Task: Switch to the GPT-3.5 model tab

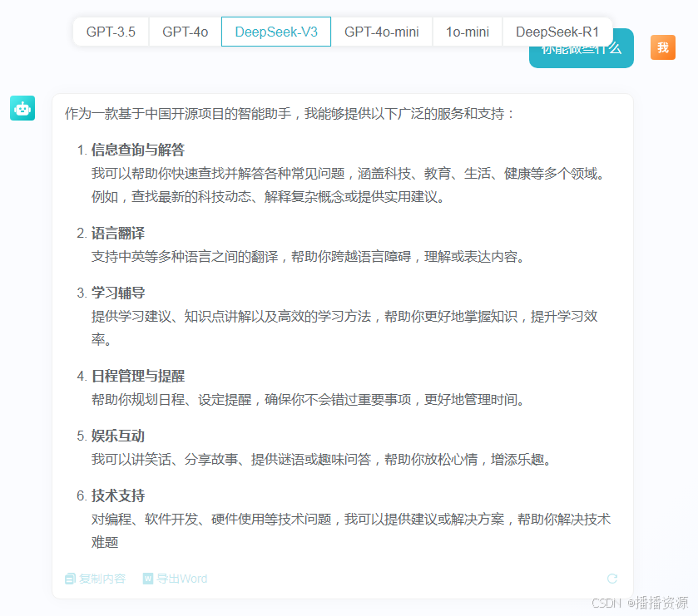Action: coord(111,32)
